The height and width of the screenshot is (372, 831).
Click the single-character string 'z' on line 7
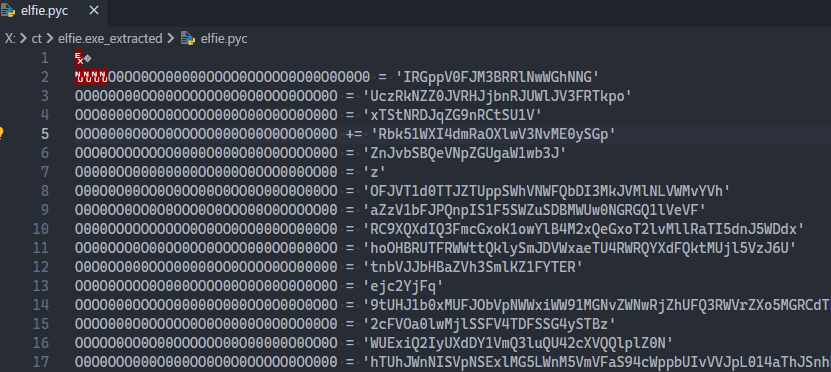pos(374,172)
